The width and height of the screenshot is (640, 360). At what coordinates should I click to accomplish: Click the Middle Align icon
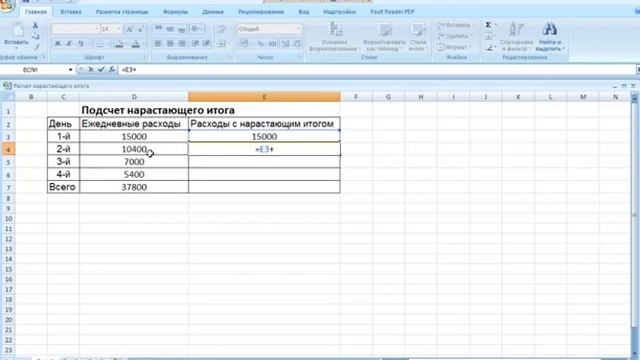point(170,29)
